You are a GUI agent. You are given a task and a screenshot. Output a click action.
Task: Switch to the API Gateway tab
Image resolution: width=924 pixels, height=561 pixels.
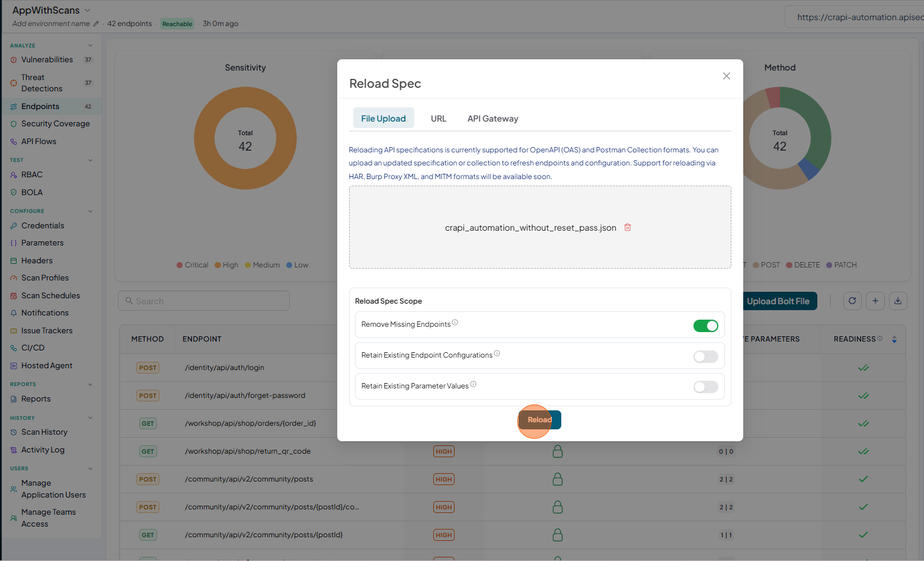[x=493, y=119]
